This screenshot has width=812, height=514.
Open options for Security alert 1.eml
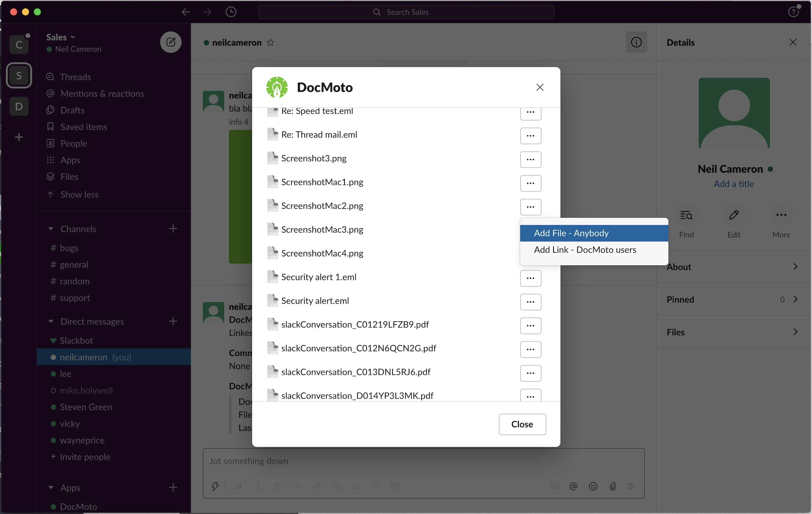pos(531,278)
